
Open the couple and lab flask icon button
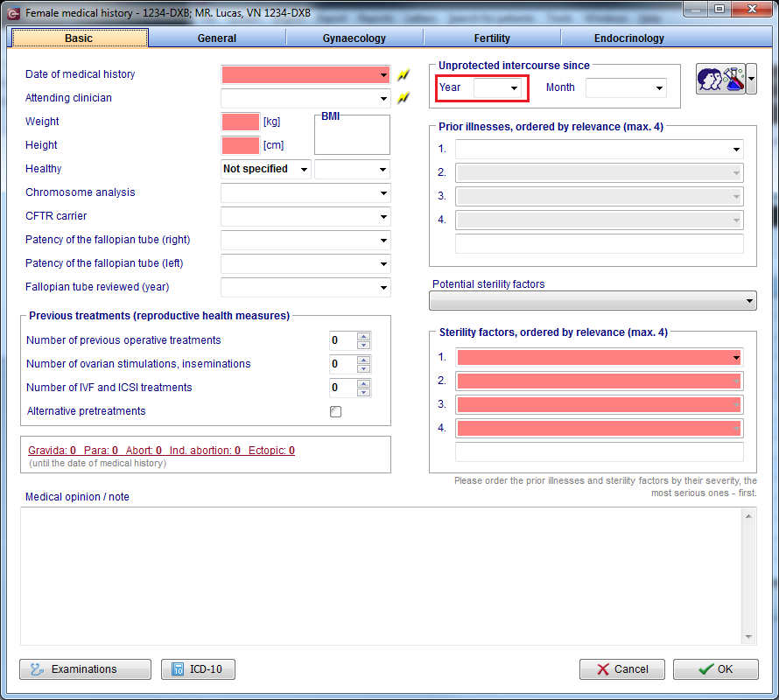[720, 79]
